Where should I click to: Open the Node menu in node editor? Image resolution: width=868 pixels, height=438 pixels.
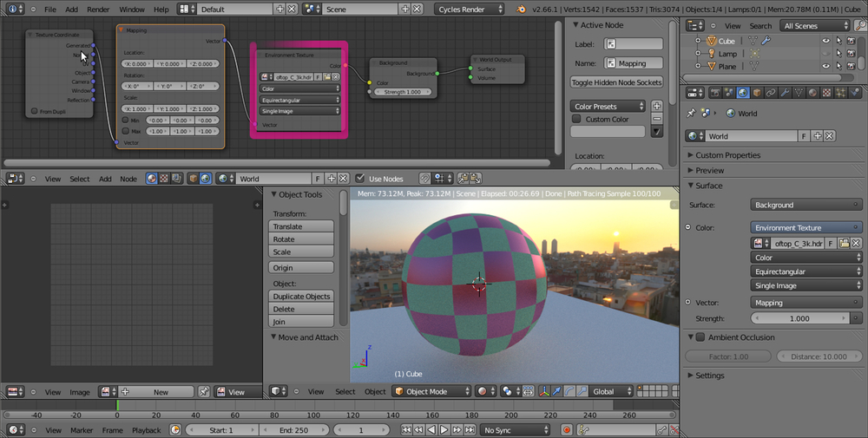pyautogui.click(x=128, y=179)
